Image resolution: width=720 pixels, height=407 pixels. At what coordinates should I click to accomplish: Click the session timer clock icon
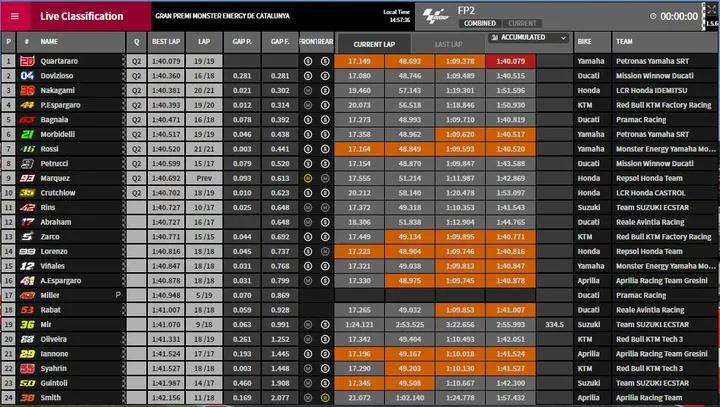click(653, 16)
